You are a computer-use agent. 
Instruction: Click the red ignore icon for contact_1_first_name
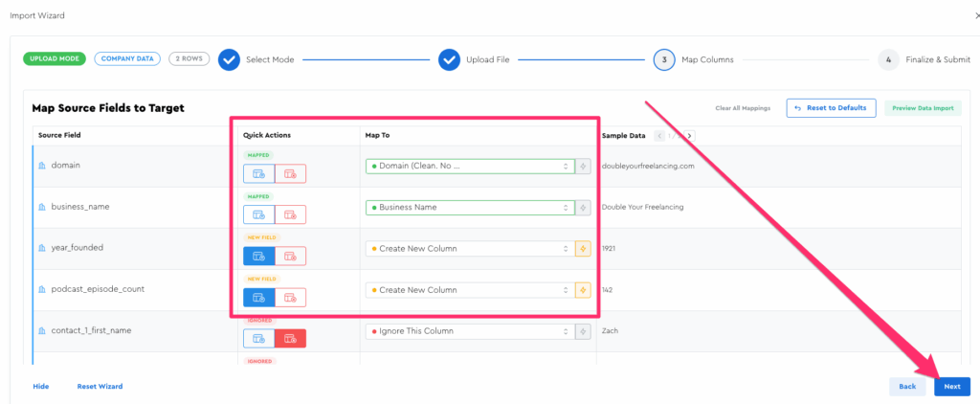click(290, 338)
